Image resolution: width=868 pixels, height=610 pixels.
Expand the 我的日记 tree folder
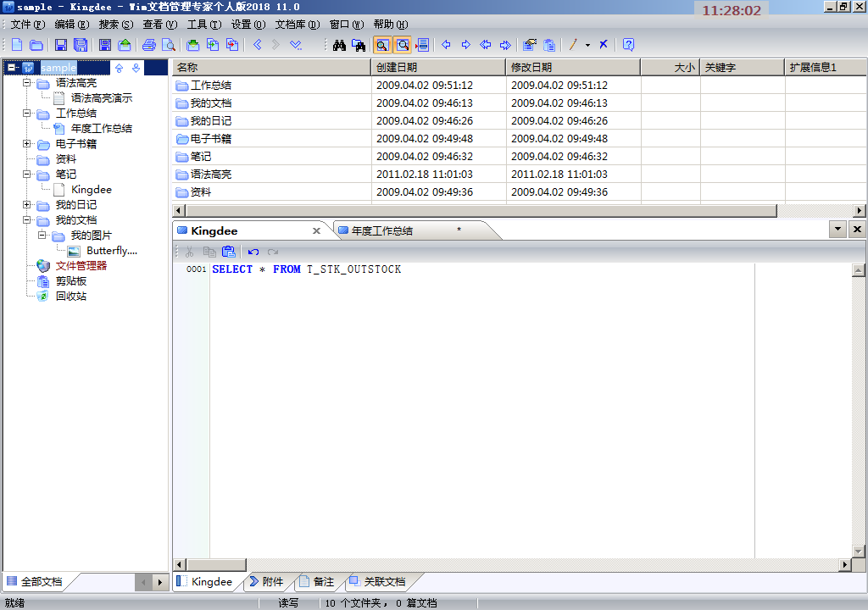pyautogui.click(x=26, y=205)
